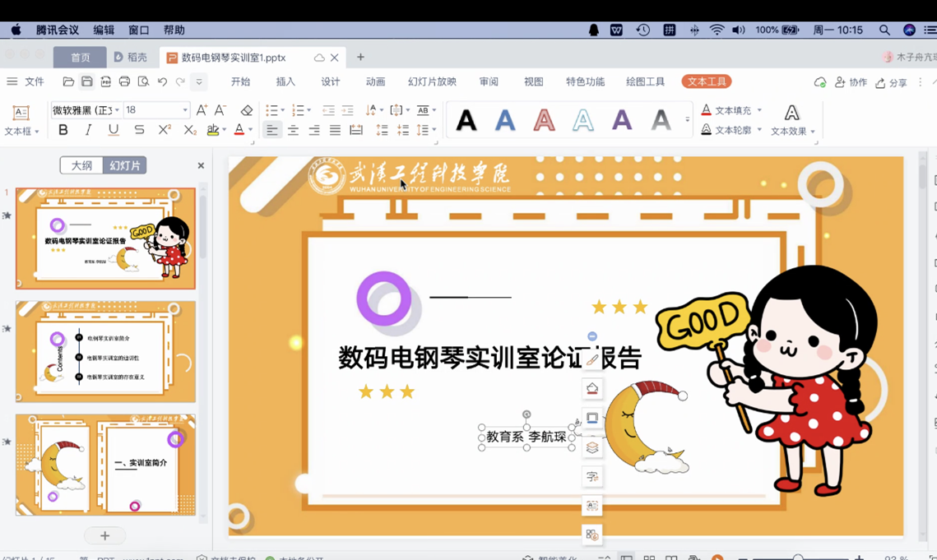The width and height of the screenshot is (937, 560).
Task: Click the increase font size icon
Action: (x=202, y=110)
